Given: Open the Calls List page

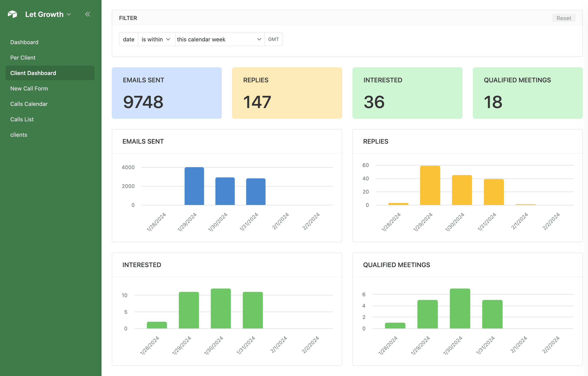Looking at the screenshot, I should [22, 119].
